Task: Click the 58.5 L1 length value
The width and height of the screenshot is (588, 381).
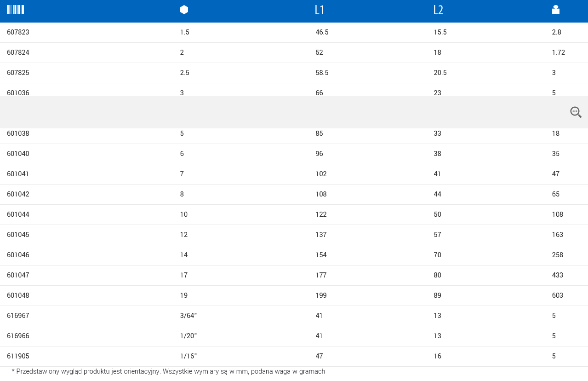Action: (322, 73)
